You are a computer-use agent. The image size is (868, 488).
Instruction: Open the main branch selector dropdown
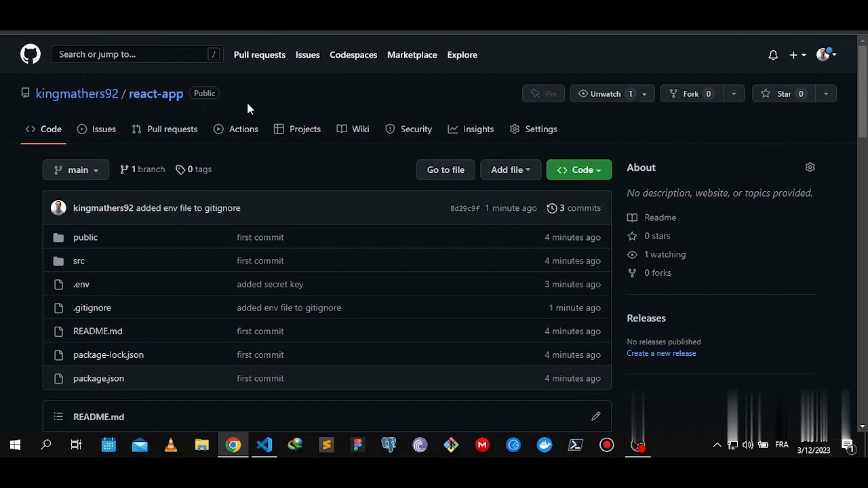tap(76, 169)
